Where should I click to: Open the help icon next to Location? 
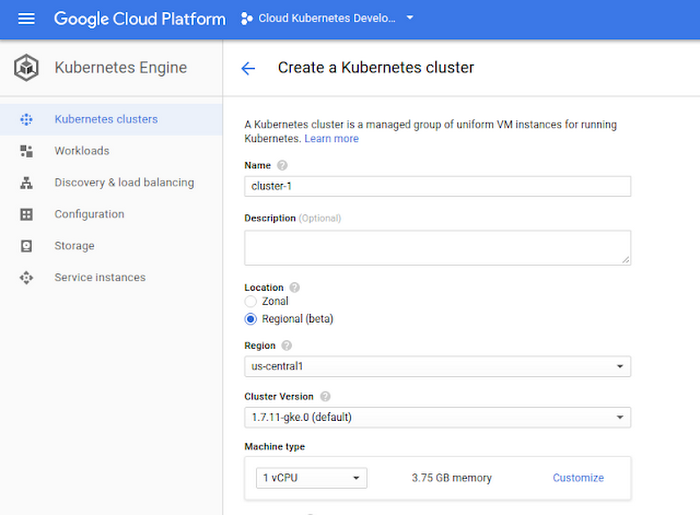coord(295,287)
